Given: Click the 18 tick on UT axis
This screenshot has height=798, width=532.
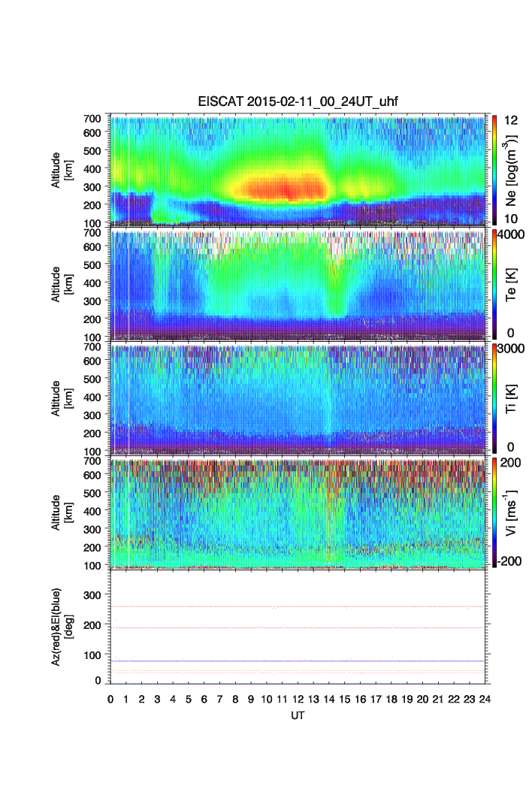Looking at the screenshot, I should 391,699.
